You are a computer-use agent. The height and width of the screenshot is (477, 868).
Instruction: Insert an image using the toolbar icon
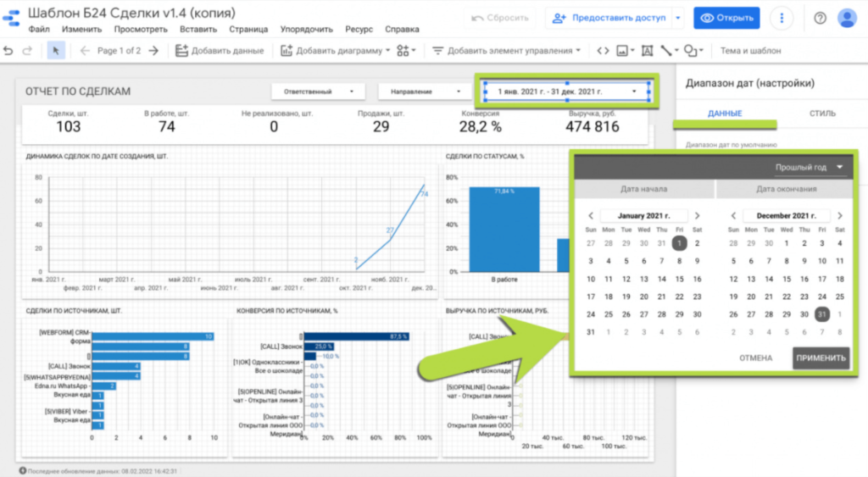coord(623,51)
